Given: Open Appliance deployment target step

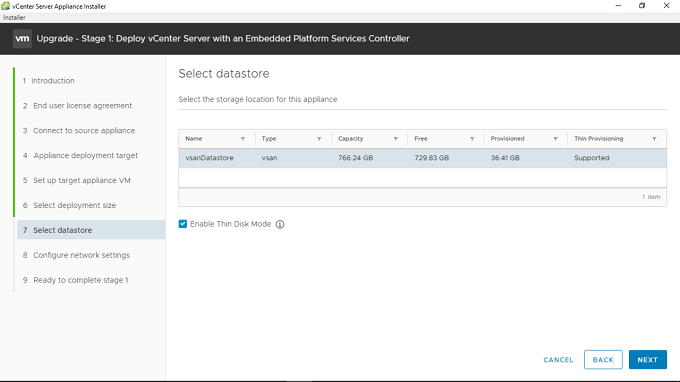Looking at the screenshot, I should click(x=80, y=155).
